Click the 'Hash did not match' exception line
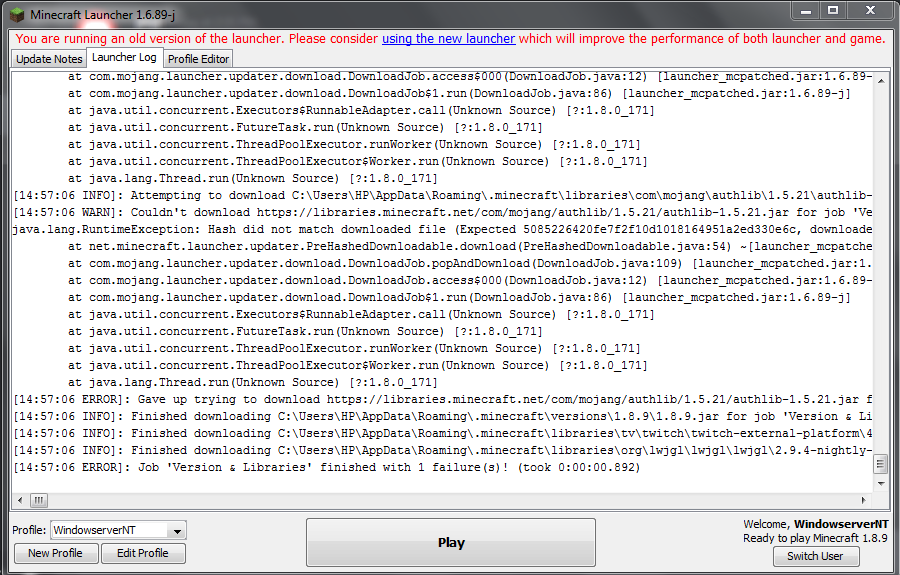900x575 pixels. pos(443,230)
